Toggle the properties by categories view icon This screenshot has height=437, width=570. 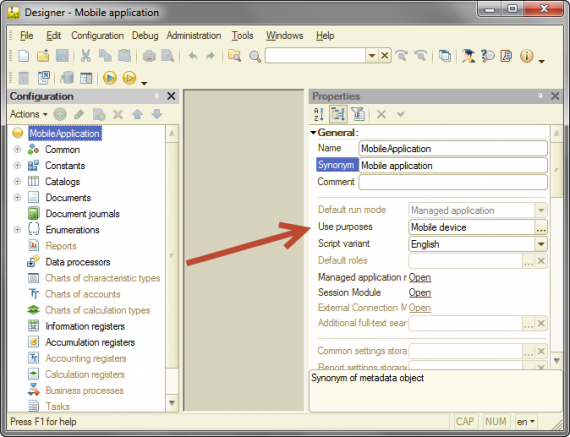[338, 114]
